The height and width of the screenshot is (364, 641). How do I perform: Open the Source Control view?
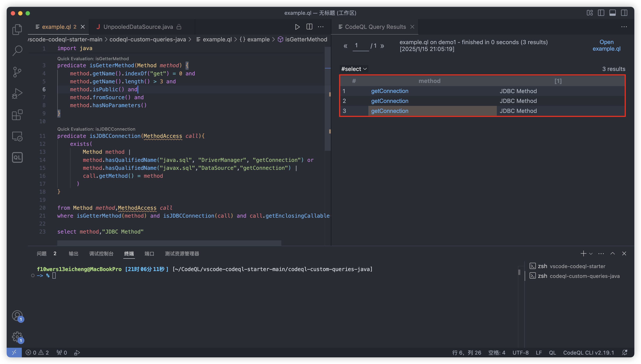17,72
